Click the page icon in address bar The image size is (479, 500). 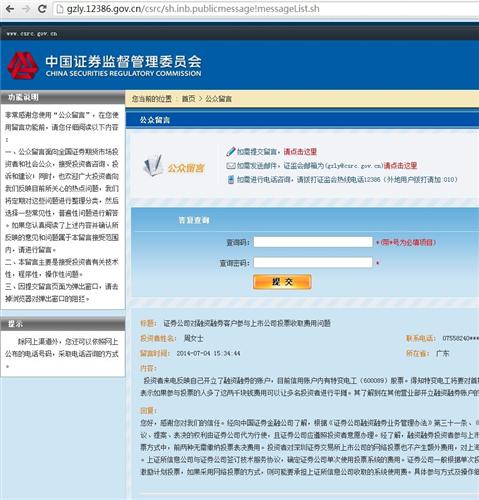point(60,9)
